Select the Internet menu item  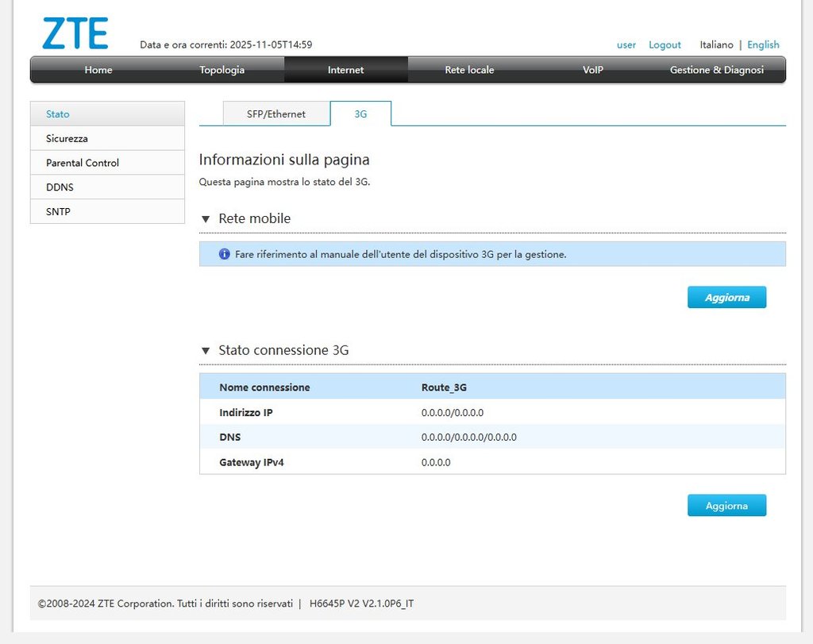[345, 70]
